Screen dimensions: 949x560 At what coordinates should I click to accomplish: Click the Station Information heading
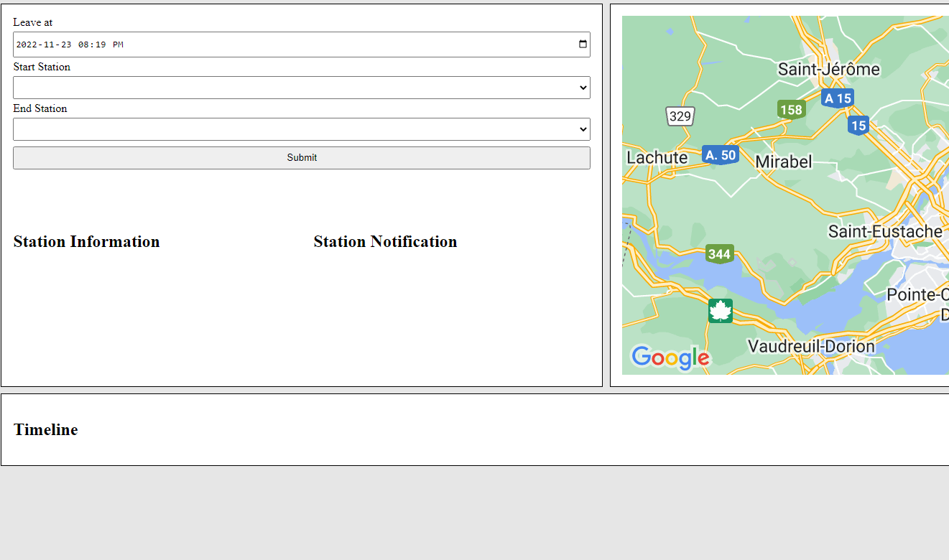(86, 241)
